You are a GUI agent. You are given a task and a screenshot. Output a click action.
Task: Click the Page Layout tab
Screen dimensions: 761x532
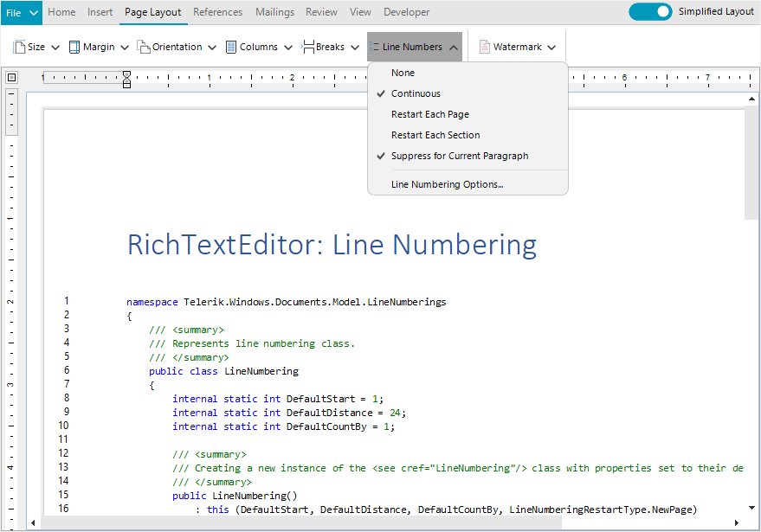(x=153, y=12)
